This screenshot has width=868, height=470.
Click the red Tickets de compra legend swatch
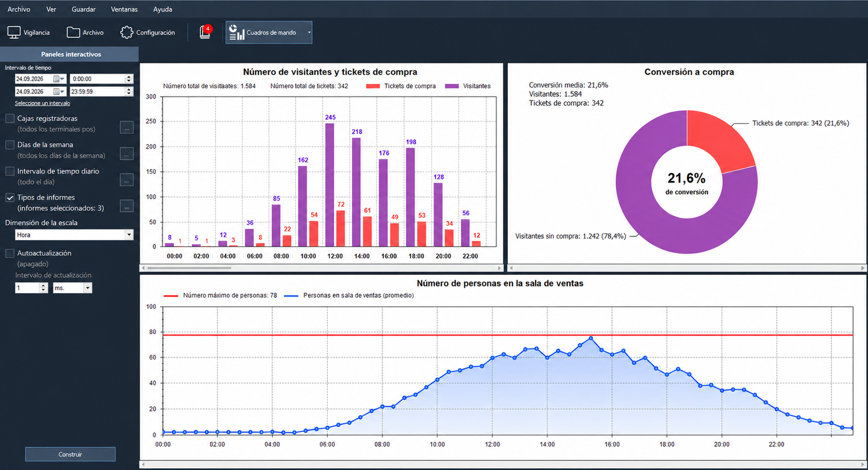pyautogui.click(x=373, y=86)
